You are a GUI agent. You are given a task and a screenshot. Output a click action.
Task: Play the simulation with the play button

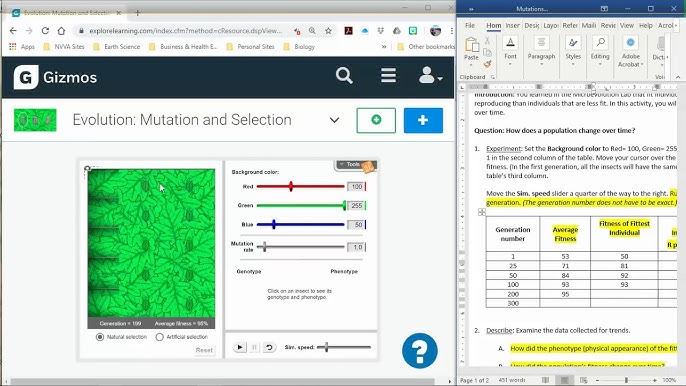tap(239, 347)
